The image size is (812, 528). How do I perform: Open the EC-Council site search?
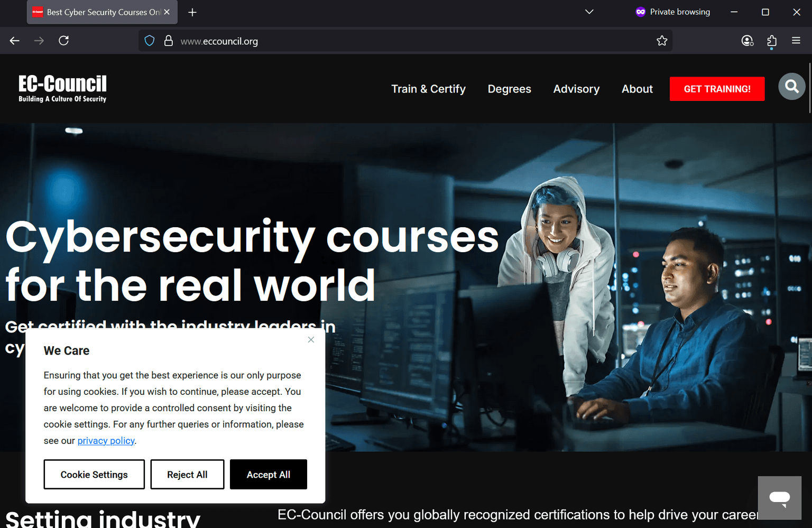click(x=791, y=86)
